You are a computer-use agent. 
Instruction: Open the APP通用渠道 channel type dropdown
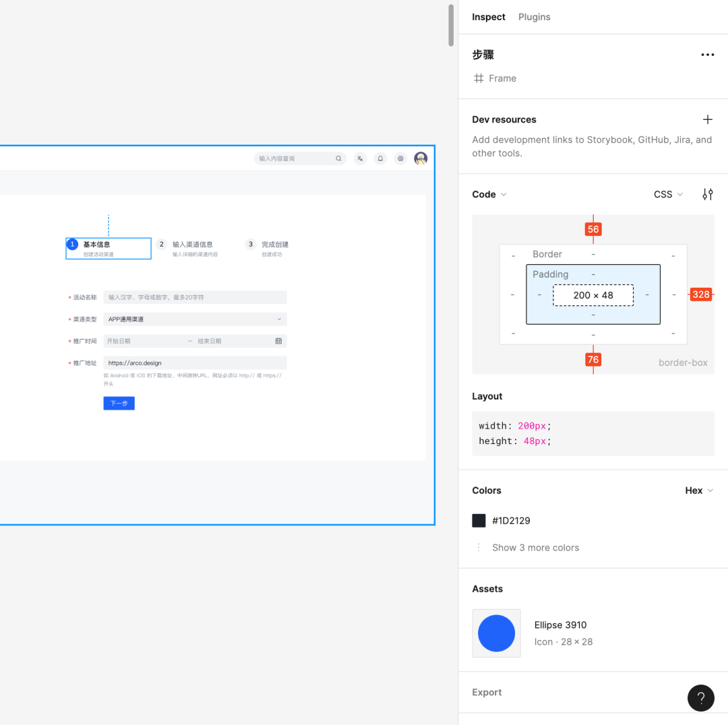tap(195, 319)
